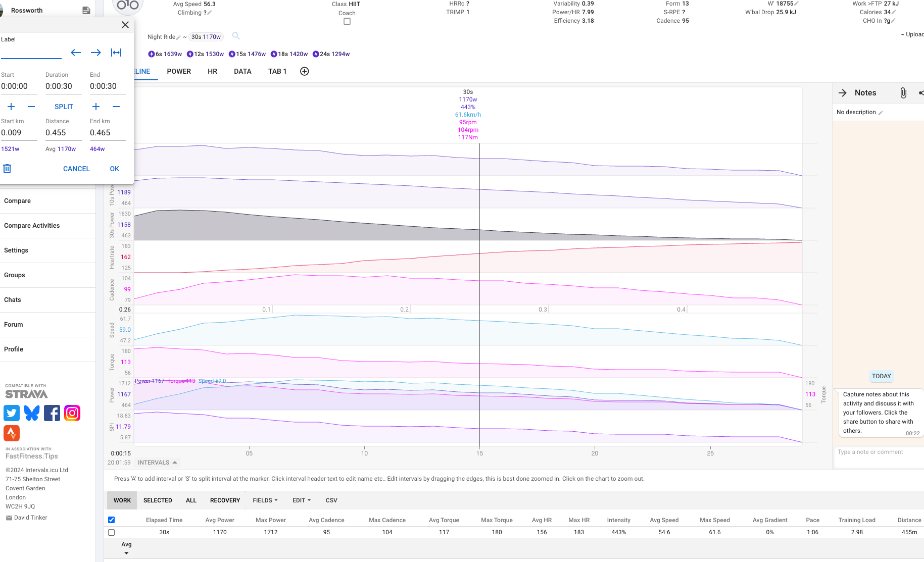The width and height of the screenshot is (924, 562).
Task: Click the fit-width arrows icon
Action: point(116,53)
